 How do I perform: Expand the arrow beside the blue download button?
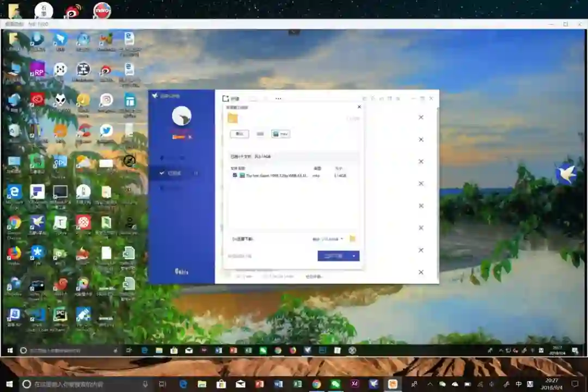354,256
